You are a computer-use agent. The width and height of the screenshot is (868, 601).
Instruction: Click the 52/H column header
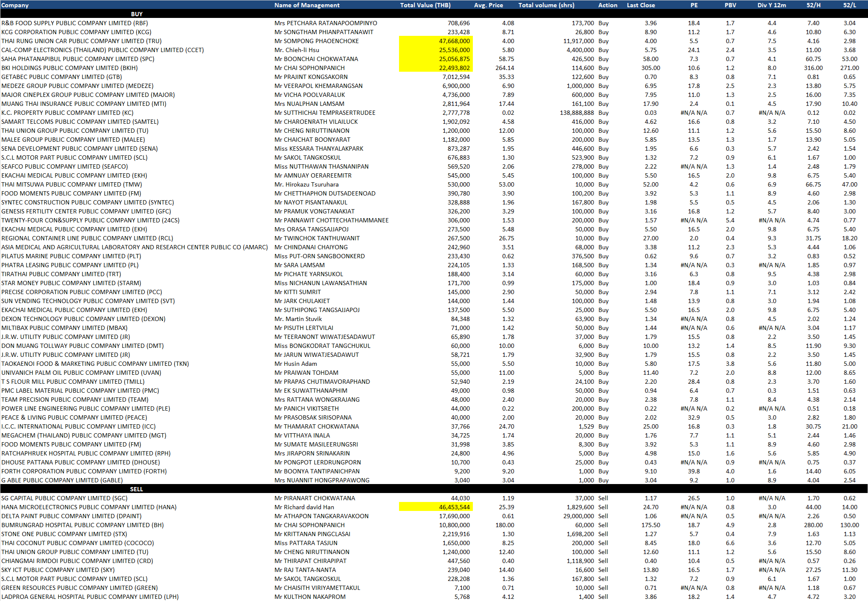coord(813,5)
